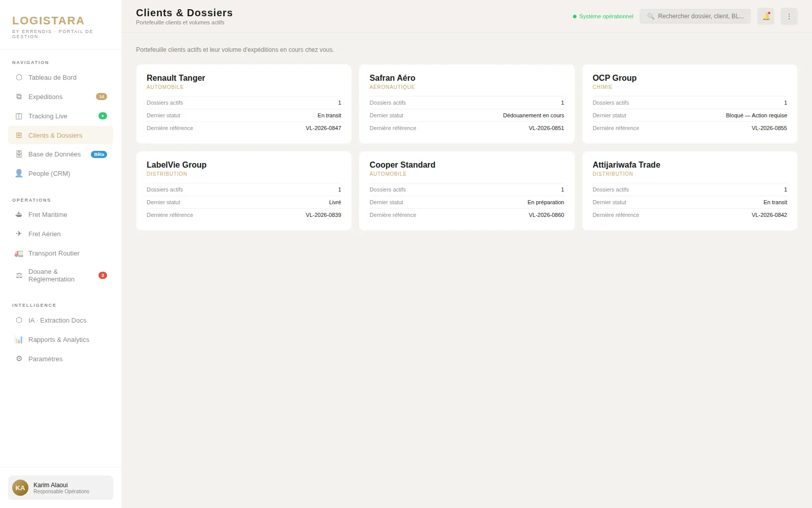Viewport: 812px width, 508px height.
Task: Go to Base de Données
Action: [60, 154]
